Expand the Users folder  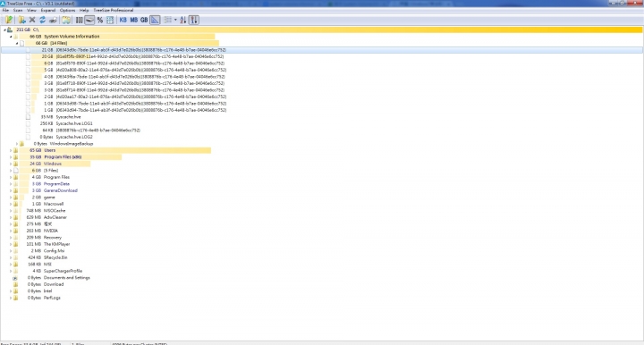(x=11, y=150)
